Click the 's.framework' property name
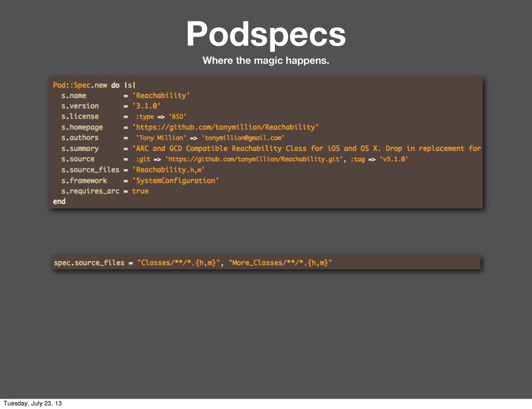 pos(84,181)
